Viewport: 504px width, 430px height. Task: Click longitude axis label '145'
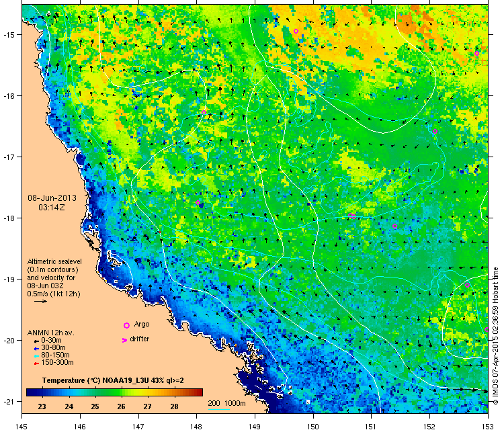click(22, 426)
